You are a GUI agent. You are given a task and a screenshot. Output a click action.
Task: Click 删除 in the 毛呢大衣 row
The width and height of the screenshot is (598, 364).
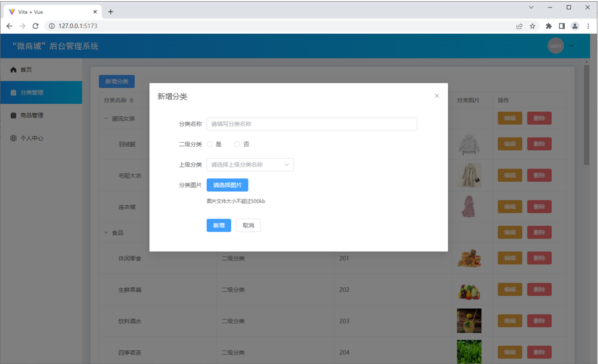click(x=539, y=175)
